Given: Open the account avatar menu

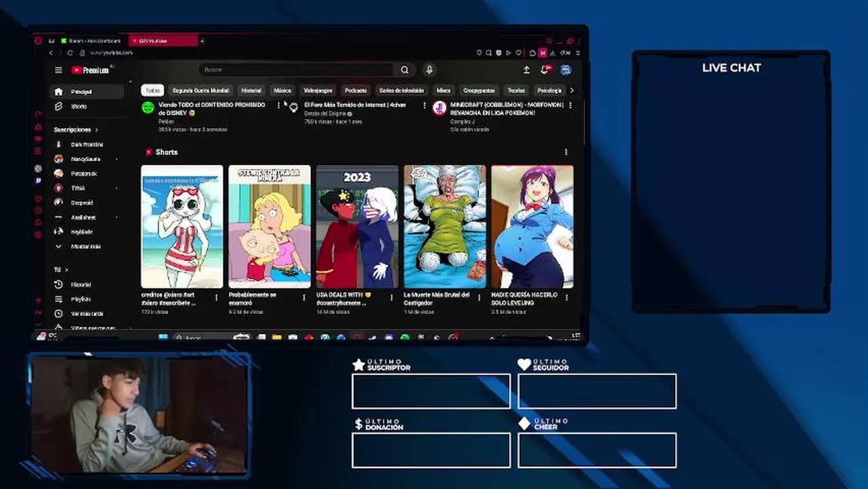Looking at the screenshot, I should pyautogui.click(x=566, y=70).
